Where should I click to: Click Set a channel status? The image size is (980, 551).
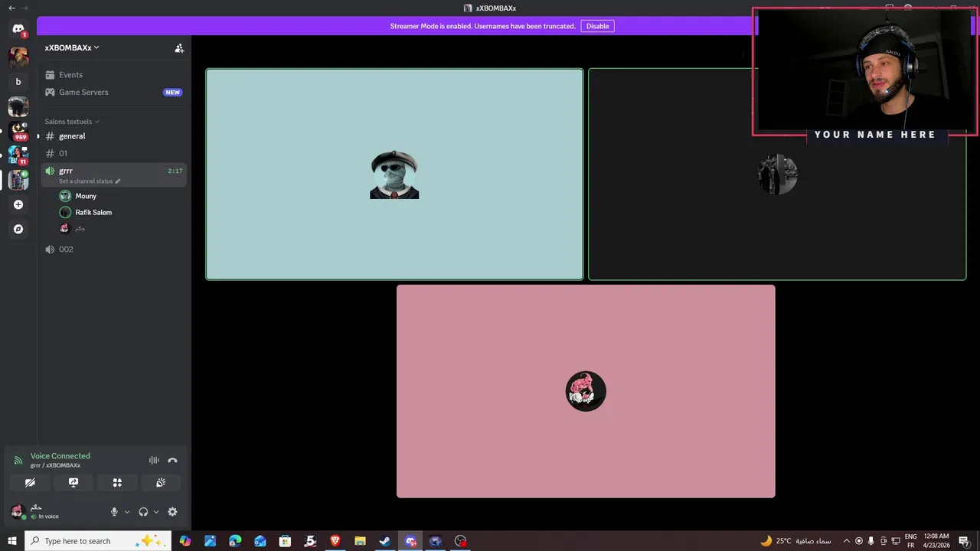[x=90, y=181]
